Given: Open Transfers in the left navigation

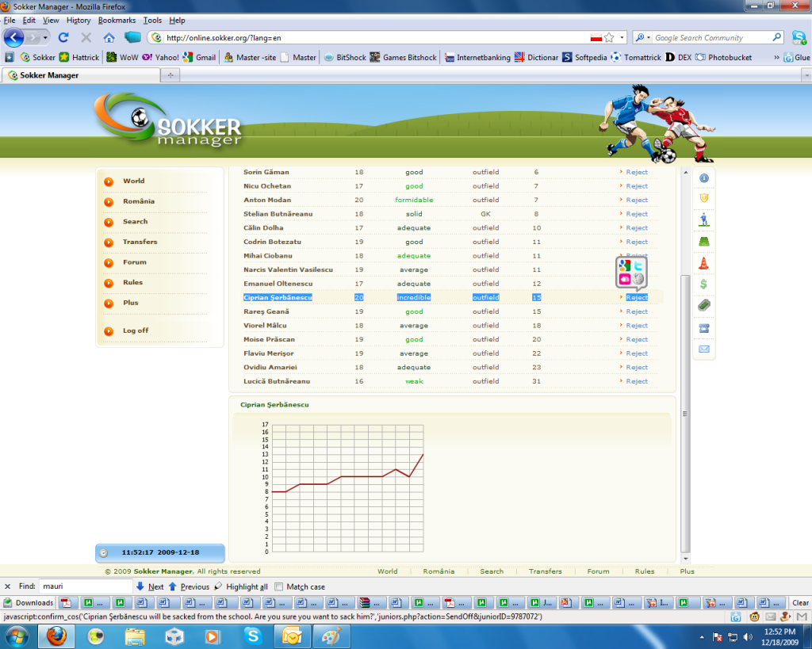Looking at the screenshot, I should [140, 242].
